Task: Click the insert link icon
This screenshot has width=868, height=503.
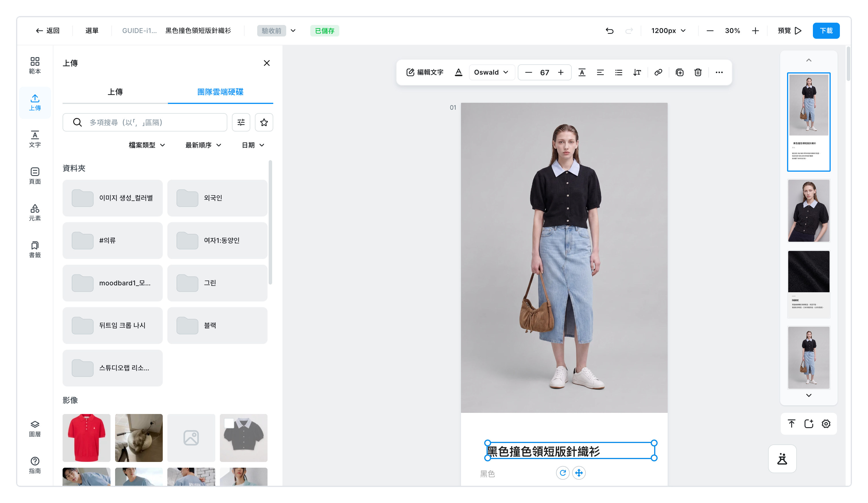Action: coord(658,72)
